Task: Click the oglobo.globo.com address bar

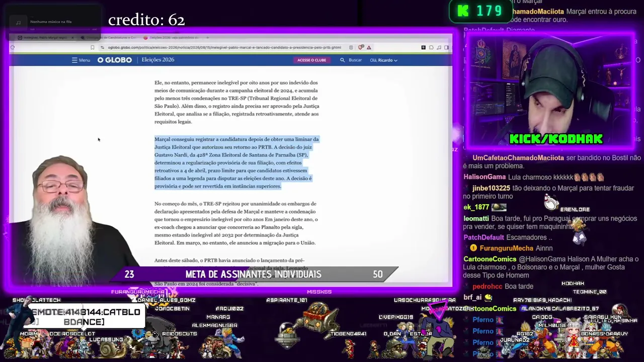Action: tap(224, 47)
